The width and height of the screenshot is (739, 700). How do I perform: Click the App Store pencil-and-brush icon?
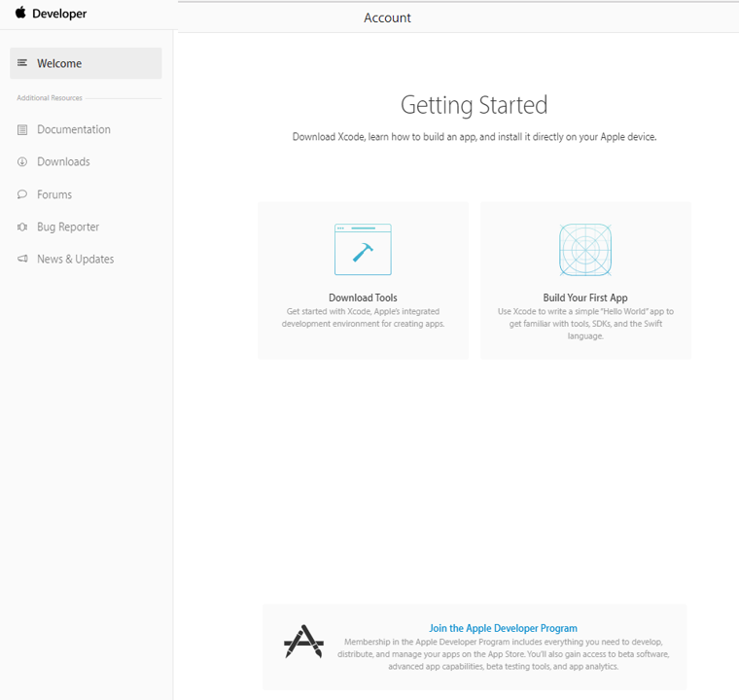pos(304,641)
